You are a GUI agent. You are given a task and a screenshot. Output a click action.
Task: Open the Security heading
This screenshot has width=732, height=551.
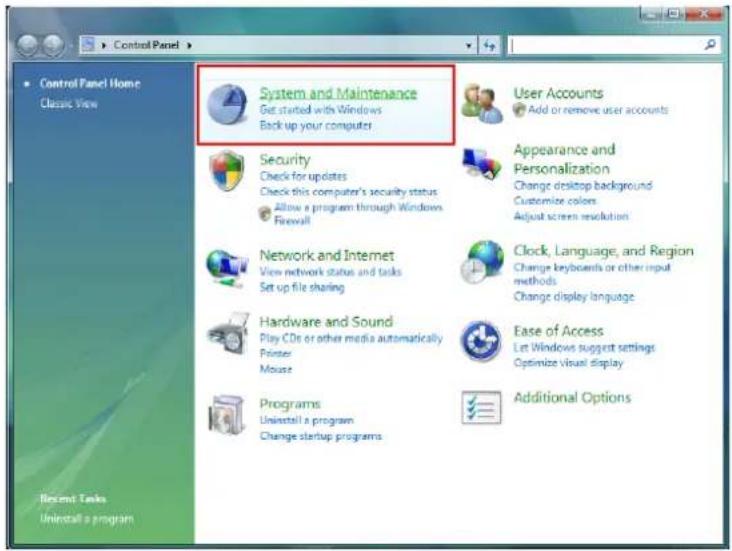[x=285, y=160]
